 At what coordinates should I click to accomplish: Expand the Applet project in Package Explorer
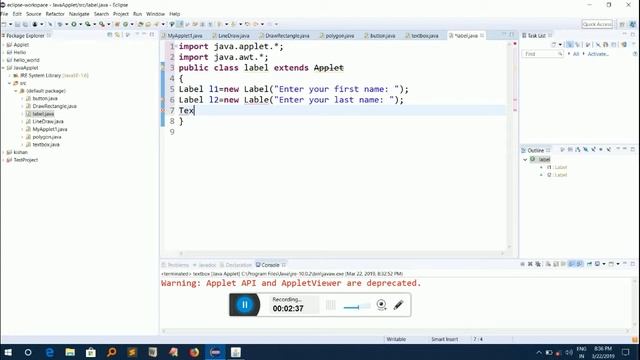tap(4, 45)
